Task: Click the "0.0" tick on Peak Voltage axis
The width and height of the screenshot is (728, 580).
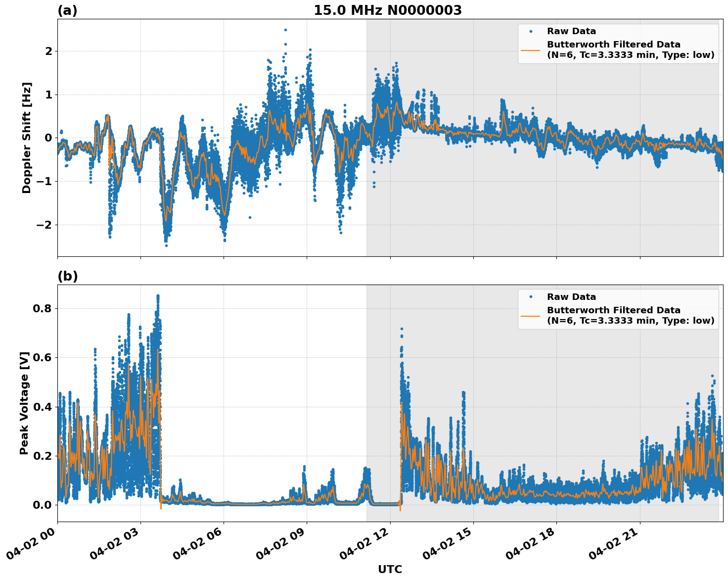Action: point(42,505)
